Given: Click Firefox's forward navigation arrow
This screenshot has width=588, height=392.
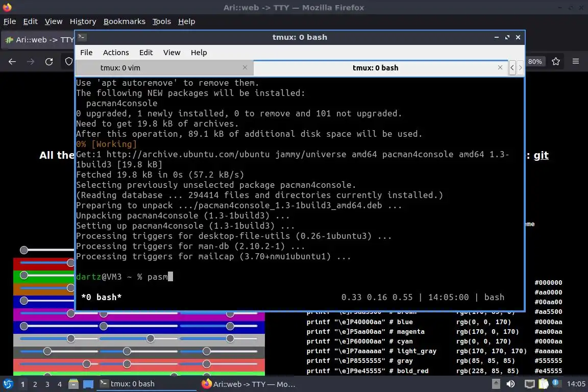Looking at the screenshot, I should [x=31, y=62].
